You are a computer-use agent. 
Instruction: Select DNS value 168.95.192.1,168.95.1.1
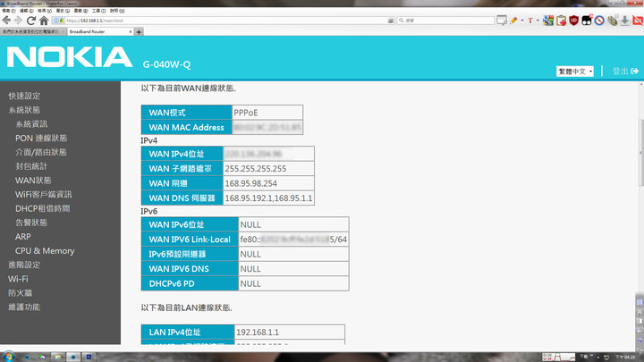[268, 198]
